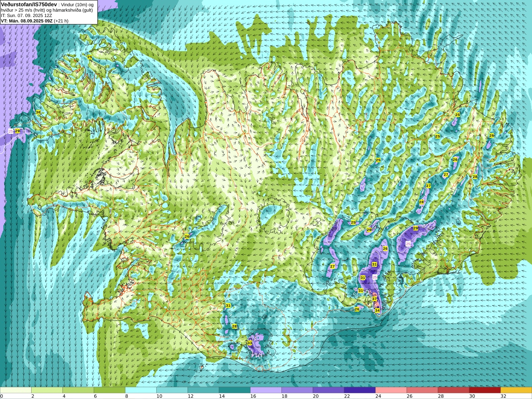Select the 8–10 m/s pale cyan legend swatch

[141, 390]
